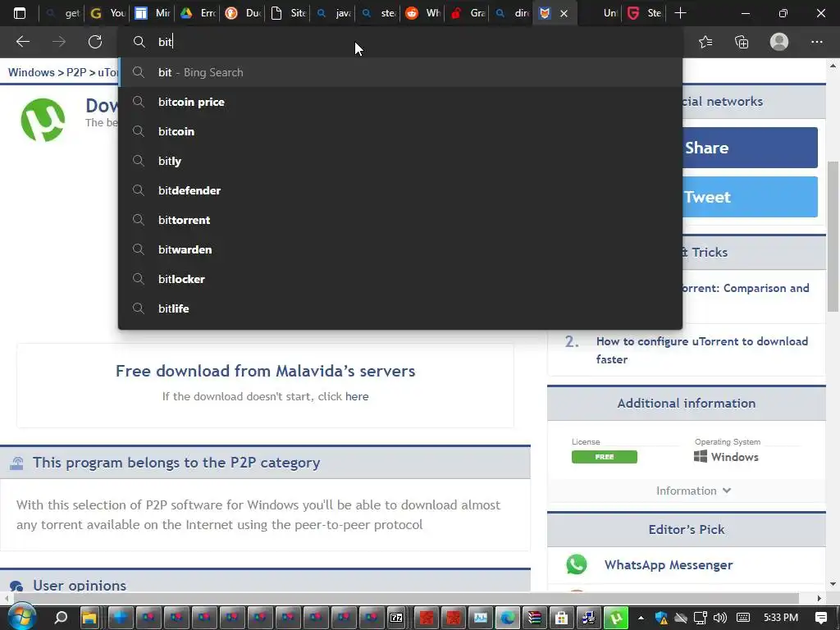Image resolution: width=840 pixels, height=630 pixels.
Task: Choose the 'bitlife' suggestion
Action: tap(400, 308)
